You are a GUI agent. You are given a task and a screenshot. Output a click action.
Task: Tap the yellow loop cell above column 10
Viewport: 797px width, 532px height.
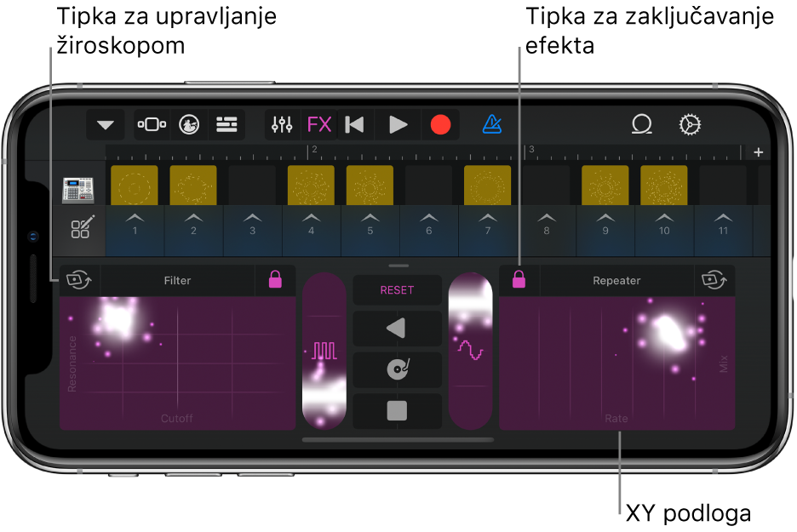[664, 185]
